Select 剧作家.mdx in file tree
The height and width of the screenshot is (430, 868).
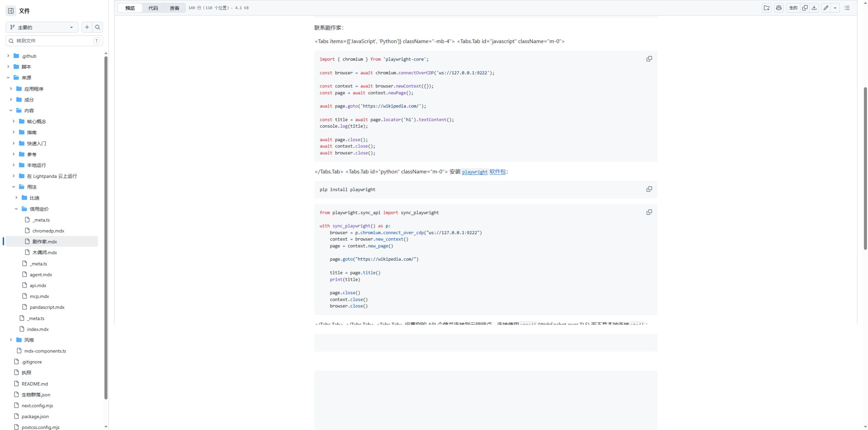pos(52,242)
